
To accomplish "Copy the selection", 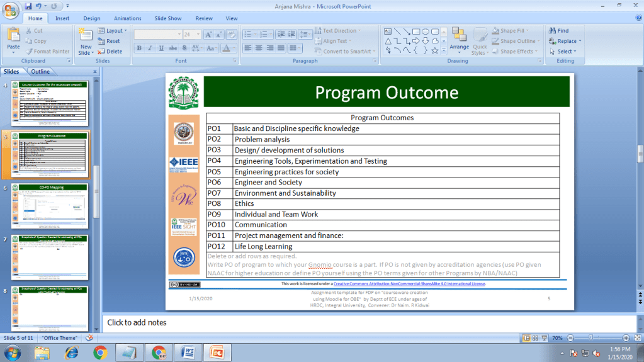I will pos(36,41).
